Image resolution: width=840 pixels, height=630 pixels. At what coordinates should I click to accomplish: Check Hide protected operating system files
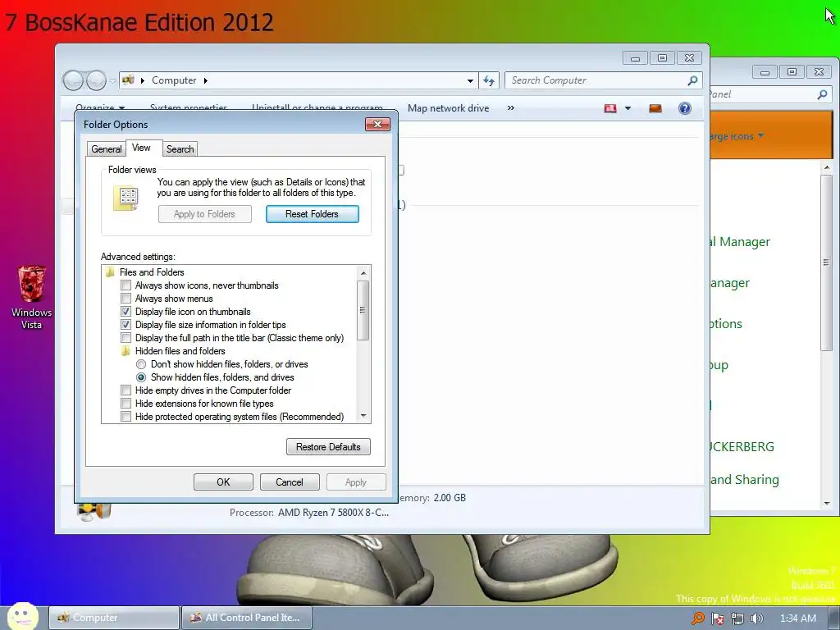click(x=126, y=416)
